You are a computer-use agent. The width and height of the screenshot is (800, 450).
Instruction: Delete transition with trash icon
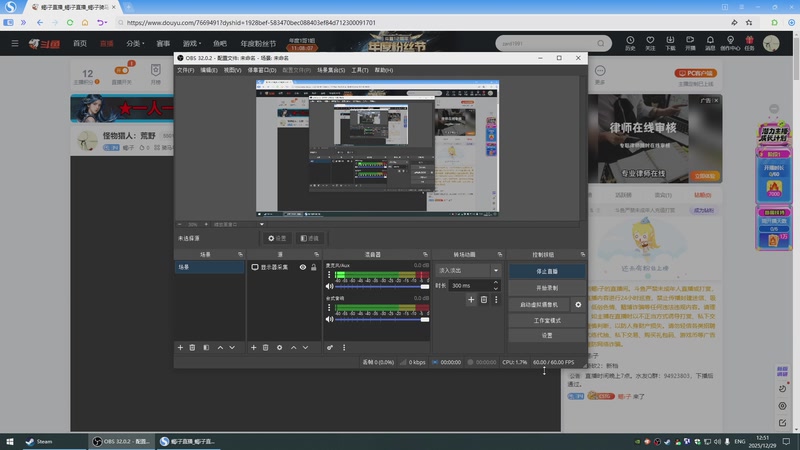point(484,299)
